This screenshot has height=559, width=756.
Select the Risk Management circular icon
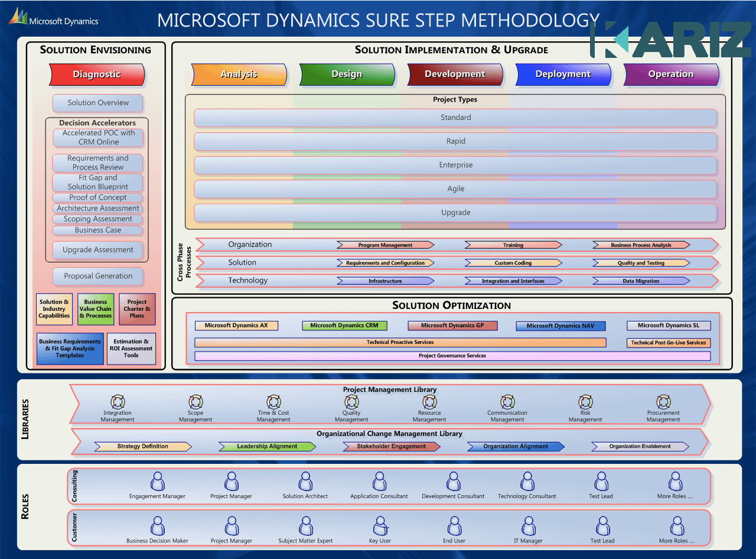(585, 402)
